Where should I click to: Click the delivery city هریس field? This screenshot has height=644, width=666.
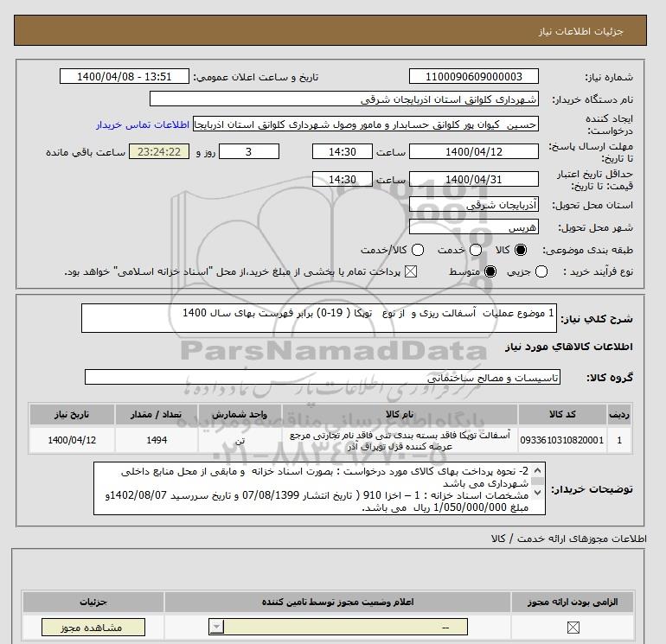(474, 227)
